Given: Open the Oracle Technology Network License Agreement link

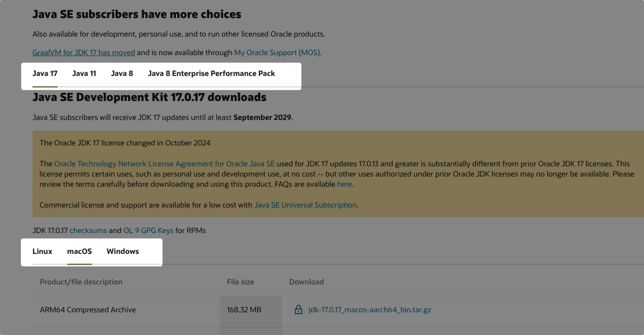Looking at the screenshot, I should (164, 164).
